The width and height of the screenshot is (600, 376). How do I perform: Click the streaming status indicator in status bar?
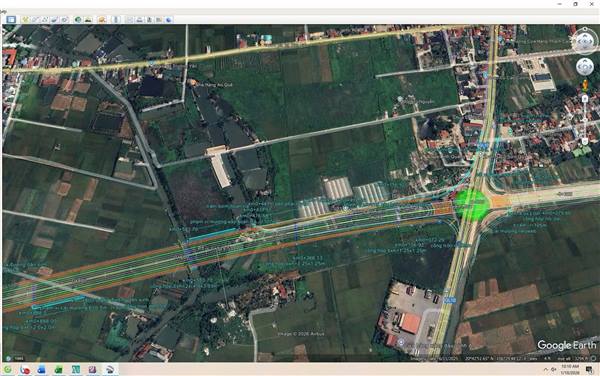(x=593, y=358)
